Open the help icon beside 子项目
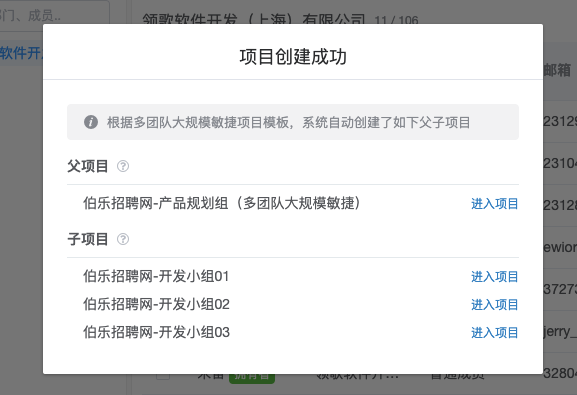Viewport: 577px width, 395px height. click(x=123, y=239)
